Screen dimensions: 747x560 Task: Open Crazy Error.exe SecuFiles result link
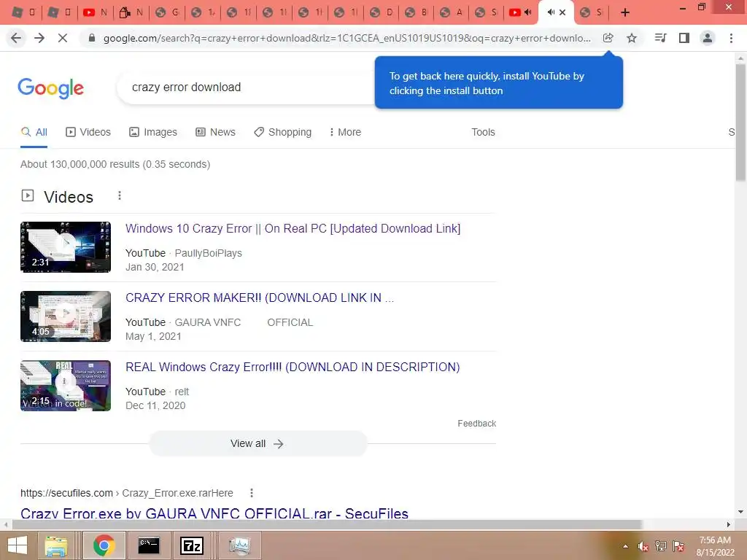coord(214,513)
